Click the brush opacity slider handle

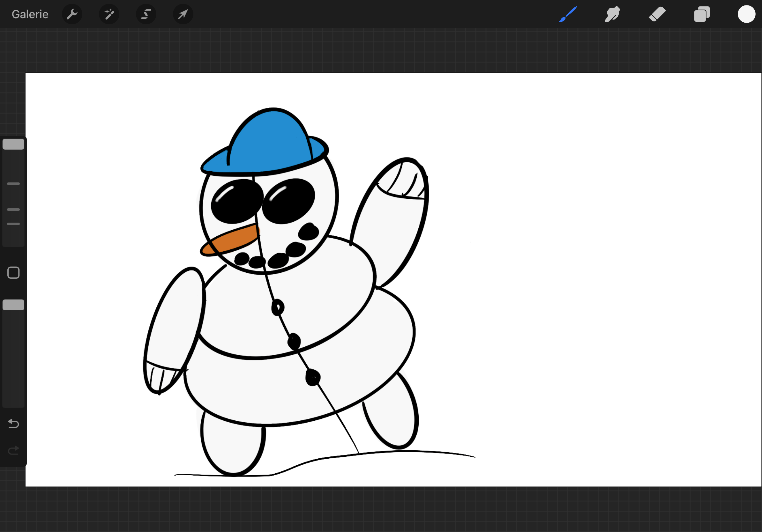13,305
